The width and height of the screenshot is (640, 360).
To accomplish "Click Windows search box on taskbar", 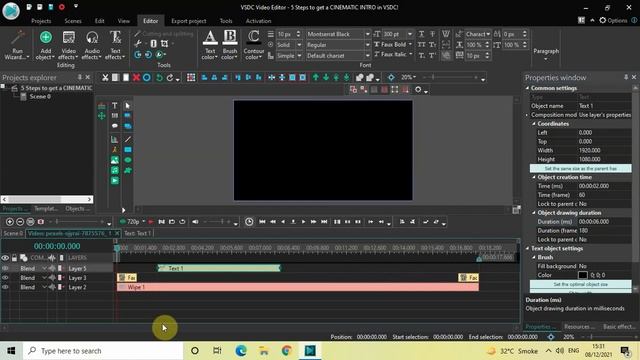I will pos(103,351).
